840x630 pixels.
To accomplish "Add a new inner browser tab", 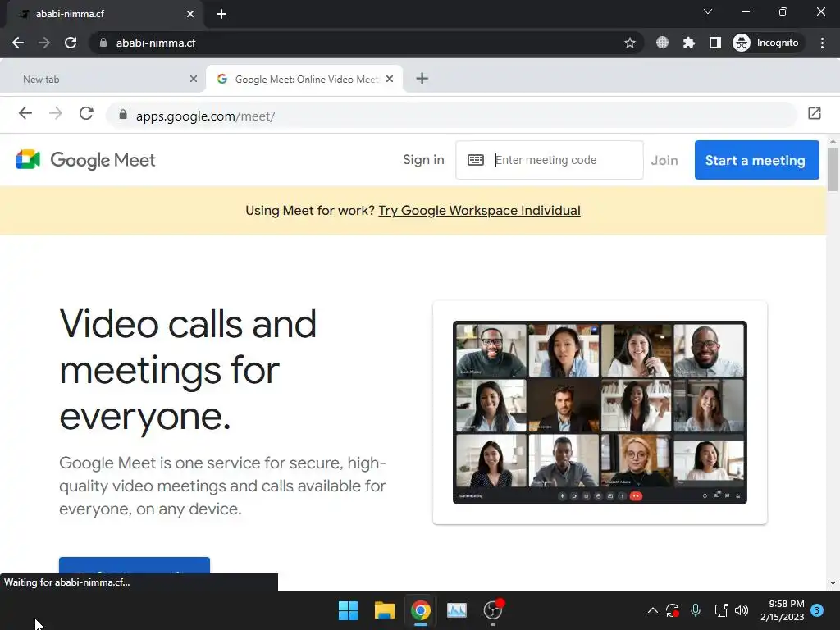I will pos(422,79).
